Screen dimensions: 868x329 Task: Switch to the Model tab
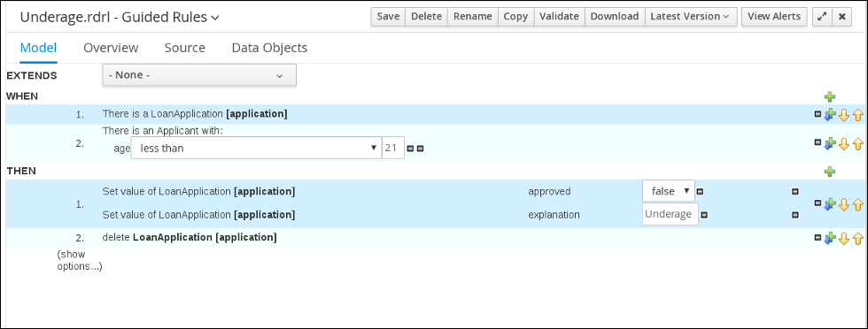pos(38,48)
